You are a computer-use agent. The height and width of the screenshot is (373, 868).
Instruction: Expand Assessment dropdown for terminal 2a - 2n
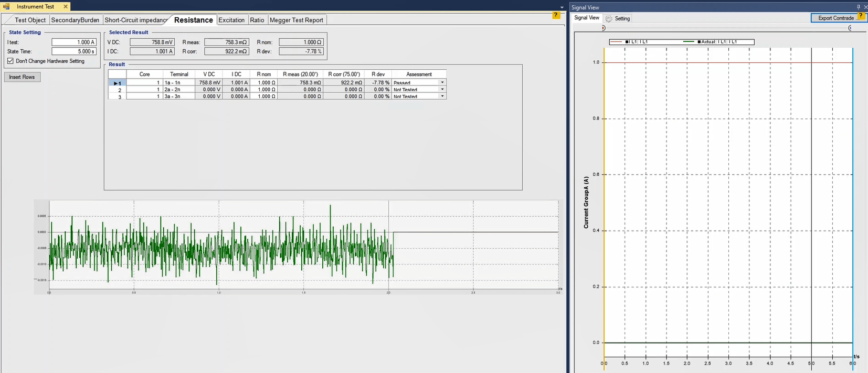(442, 89)
